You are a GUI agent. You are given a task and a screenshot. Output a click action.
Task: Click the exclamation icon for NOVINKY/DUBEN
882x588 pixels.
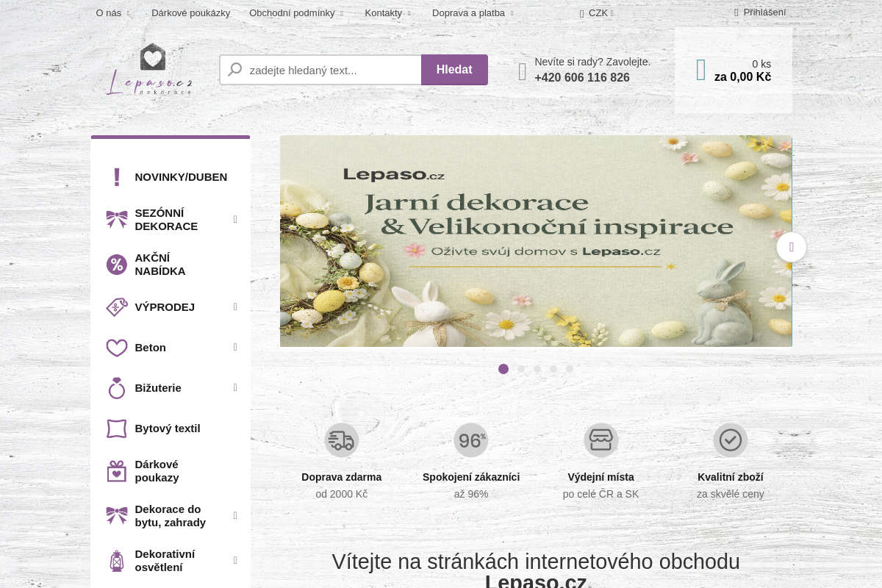coord(116,177)
